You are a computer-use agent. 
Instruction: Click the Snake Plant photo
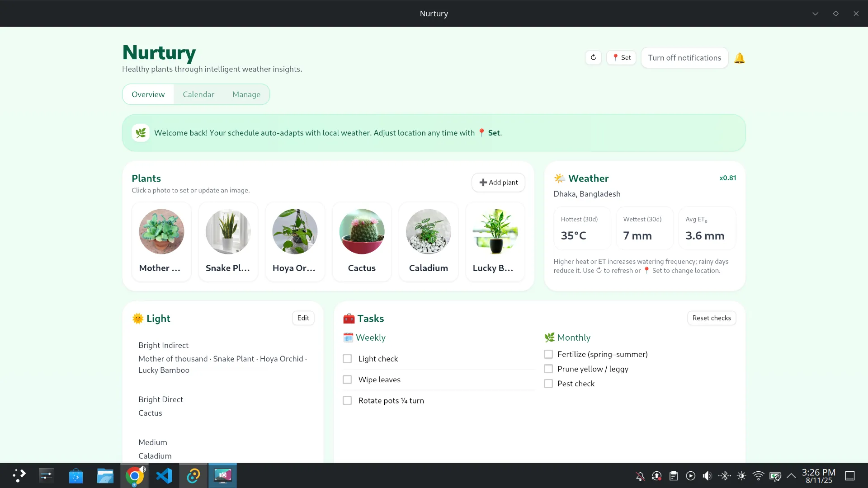pyautogui.click(x=228, y=231)
